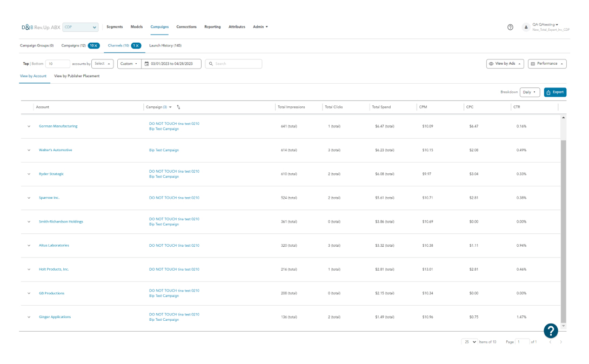The width and height of the screenshot is (589, 364).
Task: Click the CTR column header
Action: [517, 107]
